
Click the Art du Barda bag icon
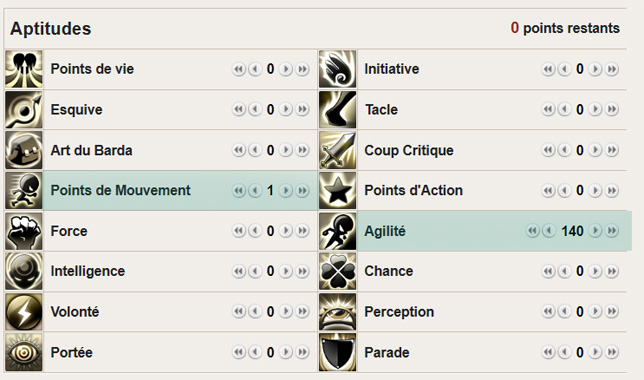24,150
